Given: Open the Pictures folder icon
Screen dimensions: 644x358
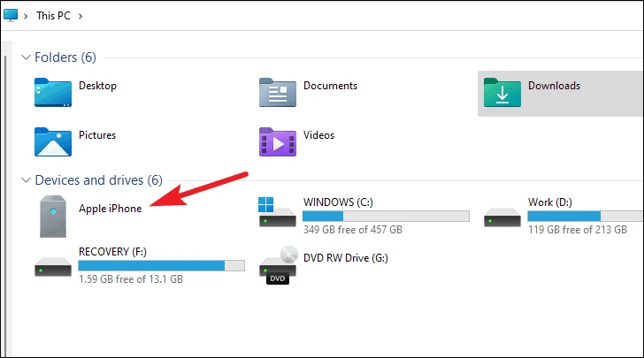Looking at the screenshot, I should click(x=53, y=141).
